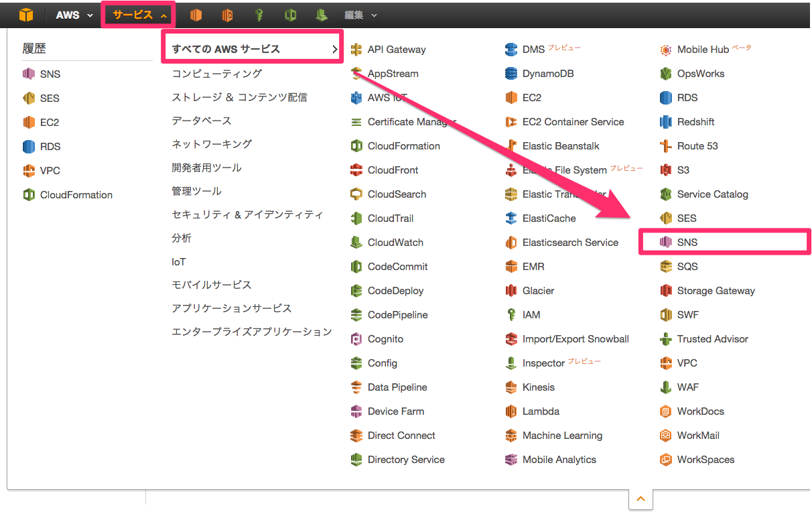Click the IAM key shortcut icon
This screenshot has width=812, height=520.
click(x=259, y=15)
